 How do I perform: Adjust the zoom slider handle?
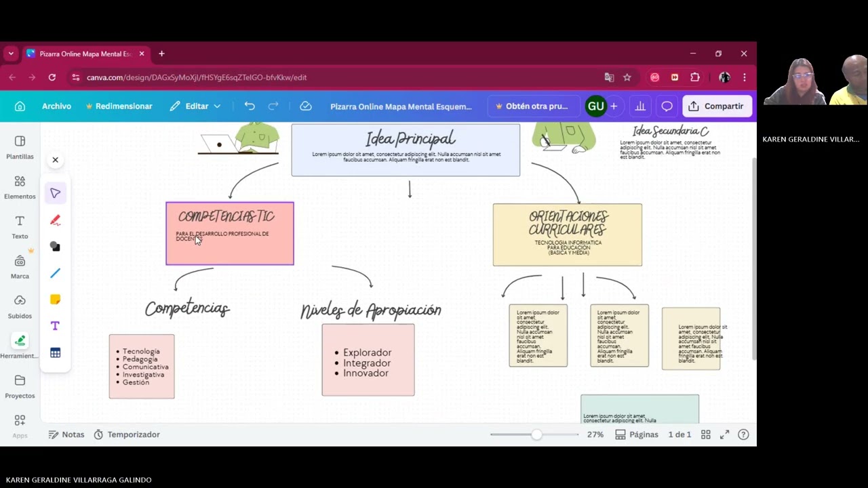tap(536, 434)
